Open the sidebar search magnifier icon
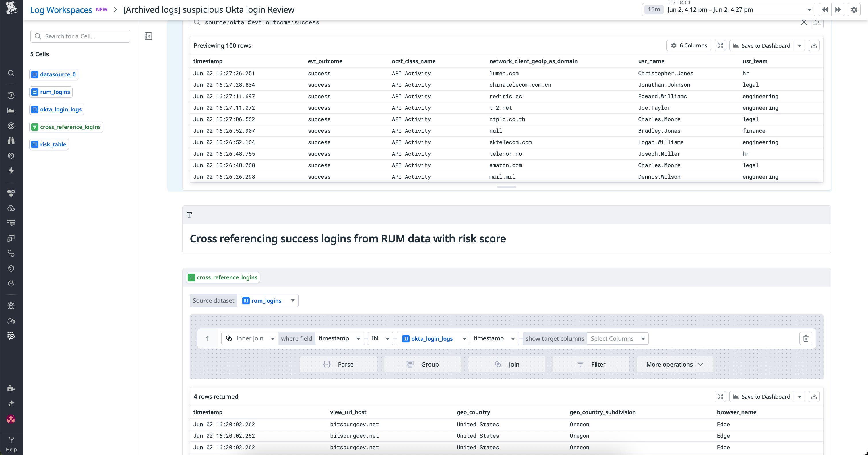The height and width of the screenshot is (455, 868). pos(11,73)
